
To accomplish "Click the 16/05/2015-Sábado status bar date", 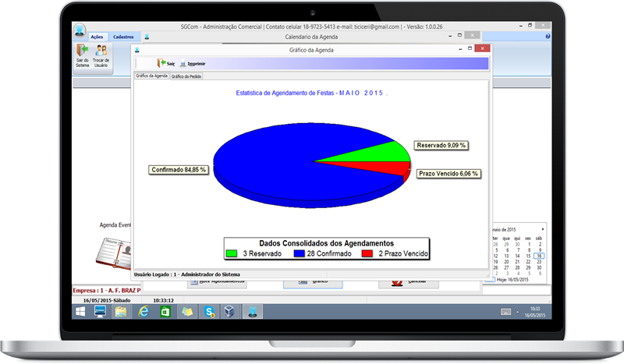I will (107, 300).
